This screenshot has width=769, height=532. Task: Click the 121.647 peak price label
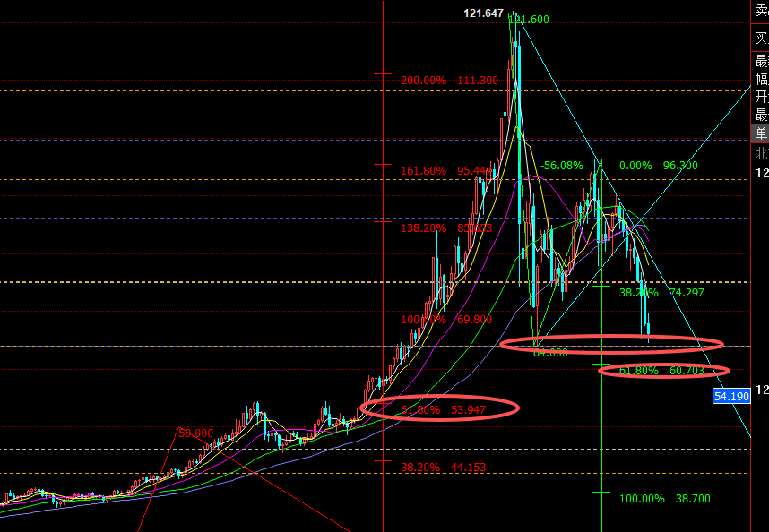pyautogui.click(x=483, y=13)
